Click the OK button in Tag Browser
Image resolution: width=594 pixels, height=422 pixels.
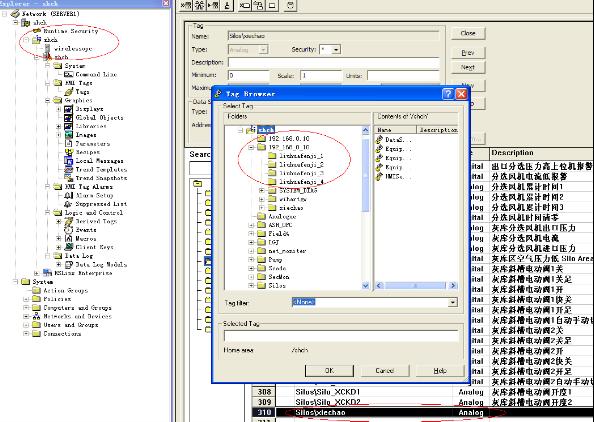(x=329, y=370)
